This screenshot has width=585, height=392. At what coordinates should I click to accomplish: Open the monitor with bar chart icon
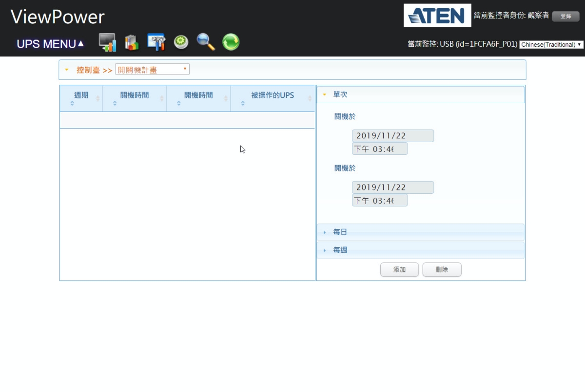107,42
